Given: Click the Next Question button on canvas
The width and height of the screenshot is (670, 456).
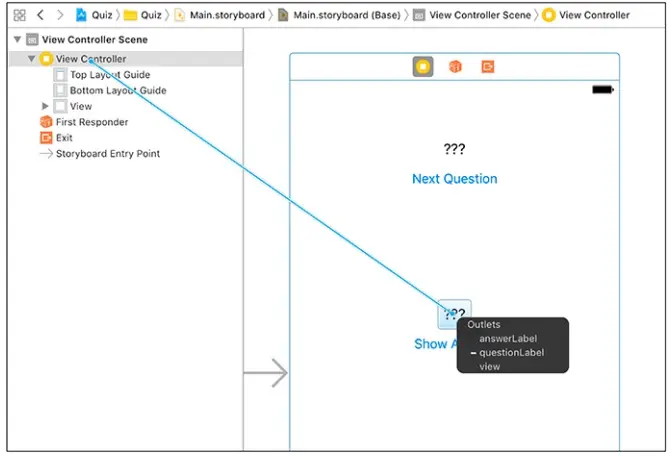Looking at the screenshot, I should tap(455, 179).
